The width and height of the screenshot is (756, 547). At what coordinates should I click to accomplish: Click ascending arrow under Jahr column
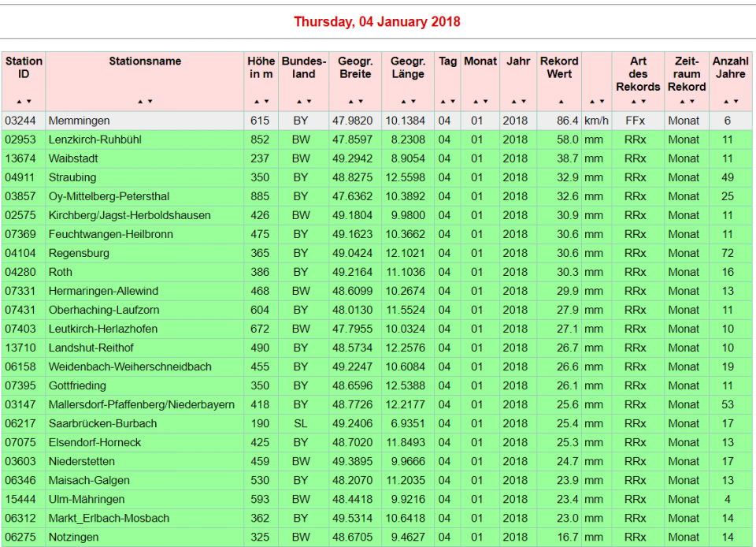coord(513,102)
